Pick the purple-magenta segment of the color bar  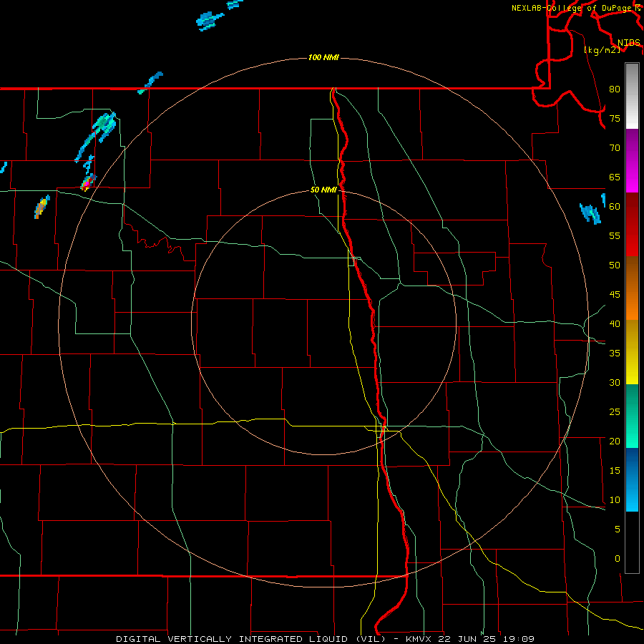(632, 160)
